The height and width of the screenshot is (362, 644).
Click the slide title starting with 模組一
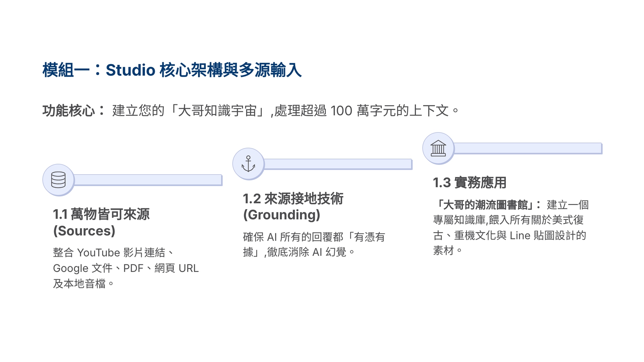[172, 70]
